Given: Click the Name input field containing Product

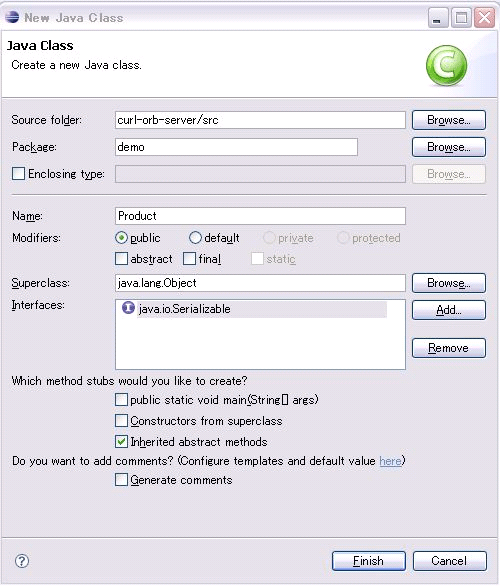Looking at the screenshot, I should point(260,216).
